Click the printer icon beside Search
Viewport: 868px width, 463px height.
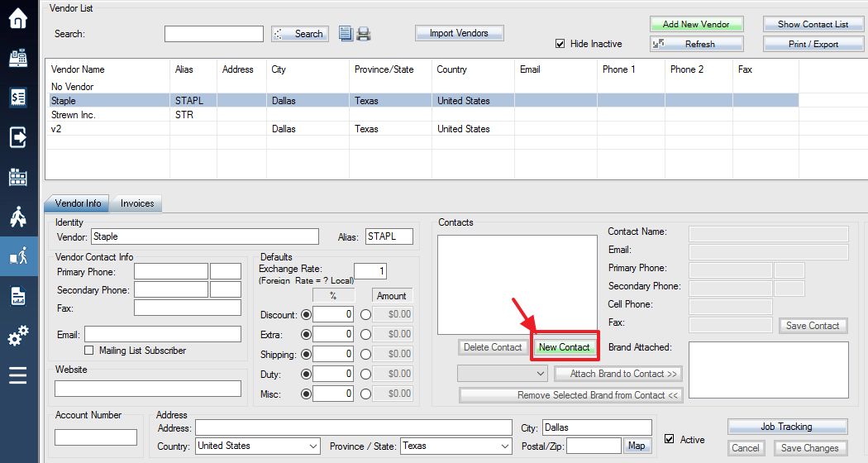(363, 34)
